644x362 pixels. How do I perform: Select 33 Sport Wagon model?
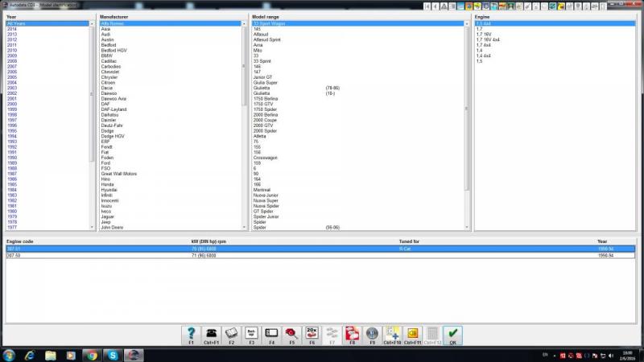pyautogui.click(x=357, y=24)
